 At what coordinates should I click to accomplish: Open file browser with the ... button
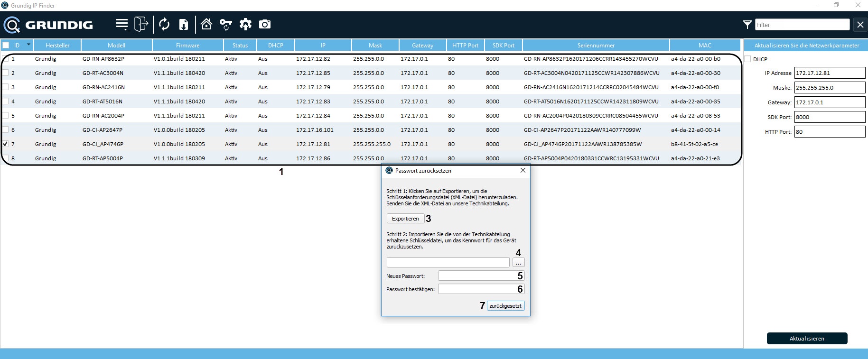point(518,263)
